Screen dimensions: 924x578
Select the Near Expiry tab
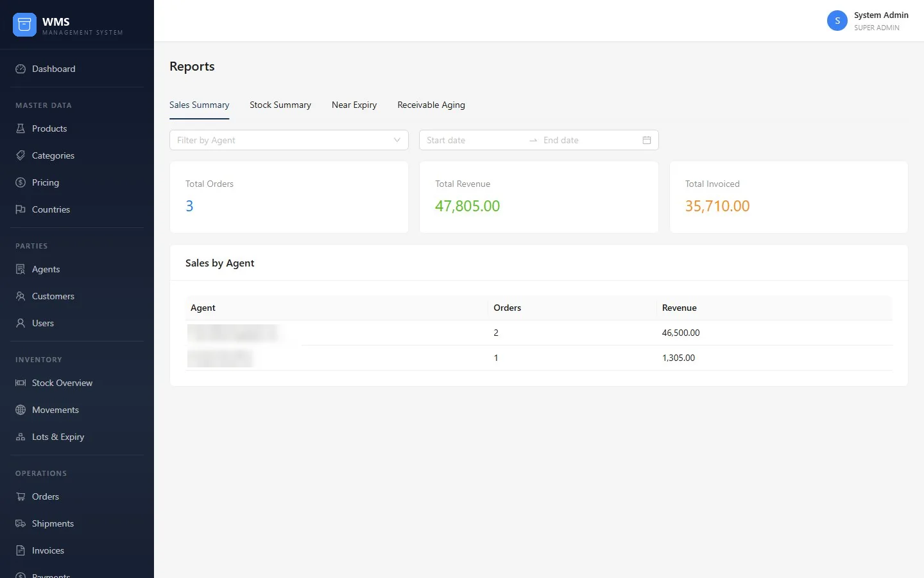click(x=354, y=105)
